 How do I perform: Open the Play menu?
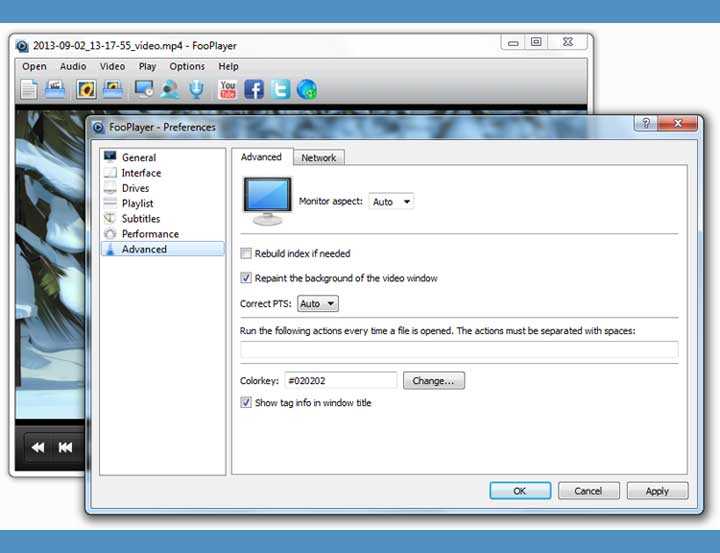pos(147,66)
